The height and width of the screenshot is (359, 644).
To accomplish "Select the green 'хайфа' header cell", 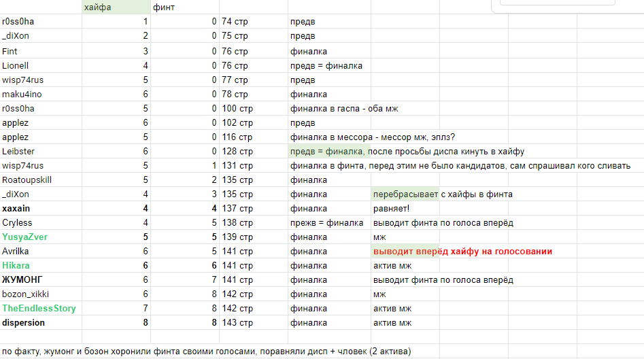I will 114,7.
